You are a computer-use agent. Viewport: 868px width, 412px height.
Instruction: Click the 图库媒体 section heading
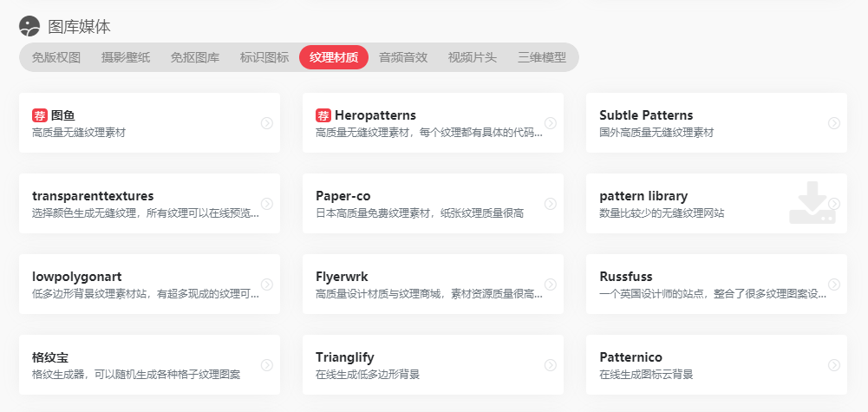(x=79, y=27)
